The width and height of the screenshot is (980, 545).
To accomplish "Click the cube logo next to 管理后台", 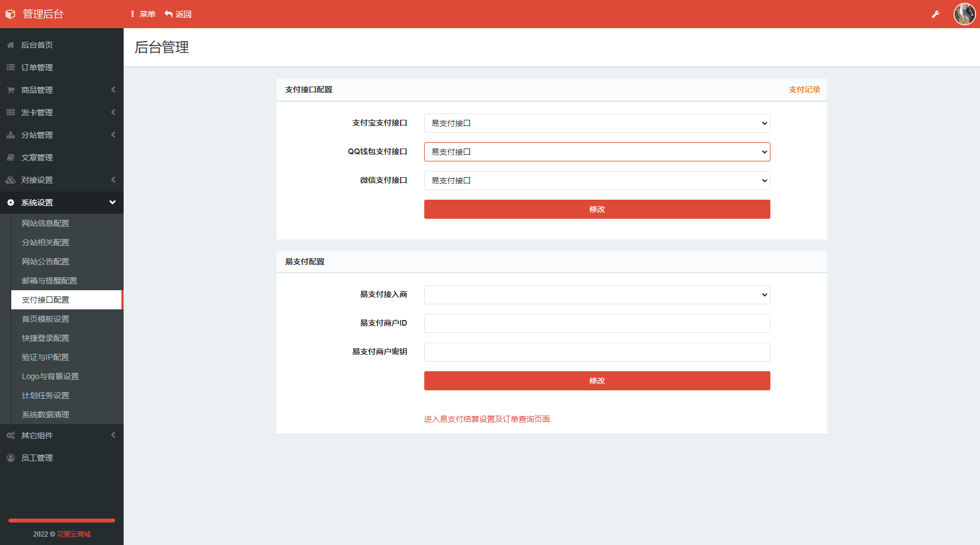I will tap(10, 14).
